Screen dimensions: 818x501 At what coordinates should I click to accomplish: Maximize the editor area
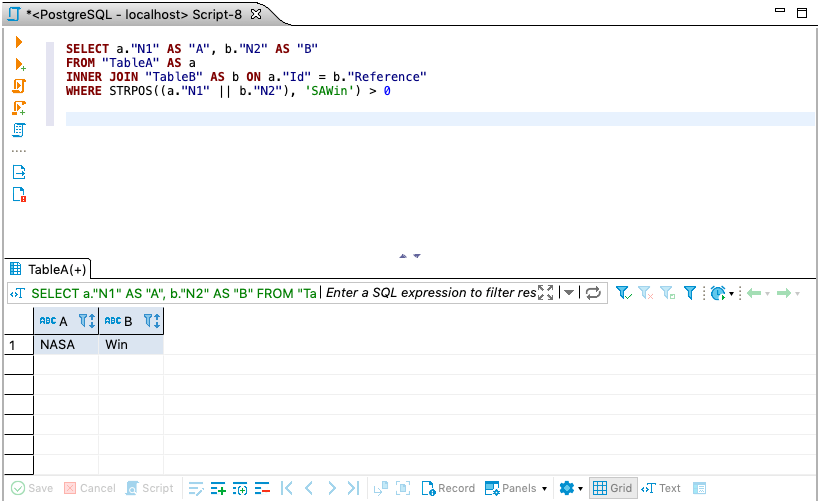click(x=802, y=13)
